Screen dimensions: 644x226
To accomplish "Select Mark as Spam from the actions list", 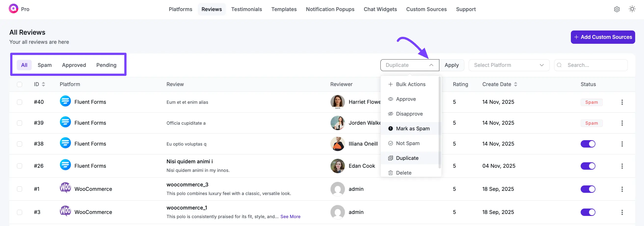I will tap(413, 128).
